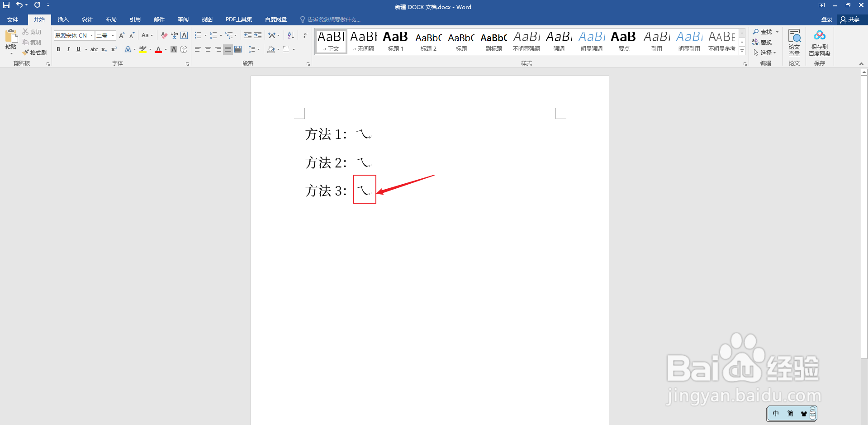This screenshot has width=868, height=425.
Task: Switch to the Insert (插入) tab
Action: (x=63, y=19)
